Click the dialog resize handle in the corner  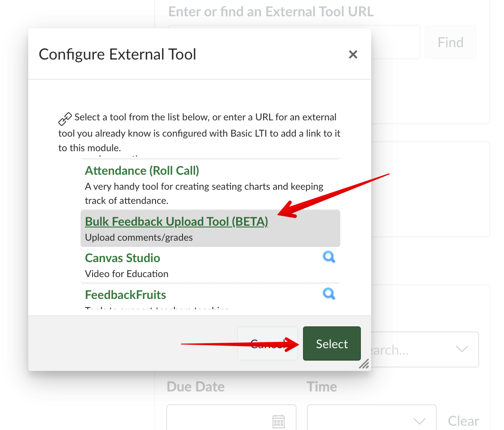[x=364, y=364]
